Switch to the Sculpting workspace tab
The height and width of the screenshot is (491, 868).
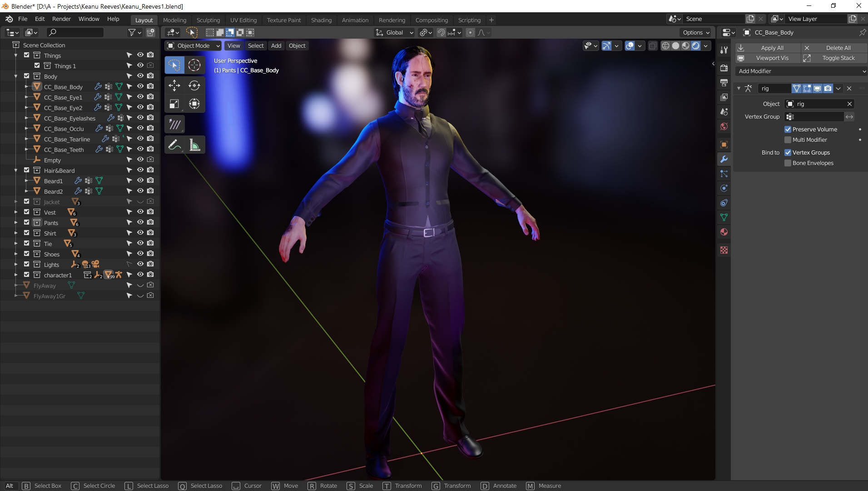[208, 20]
